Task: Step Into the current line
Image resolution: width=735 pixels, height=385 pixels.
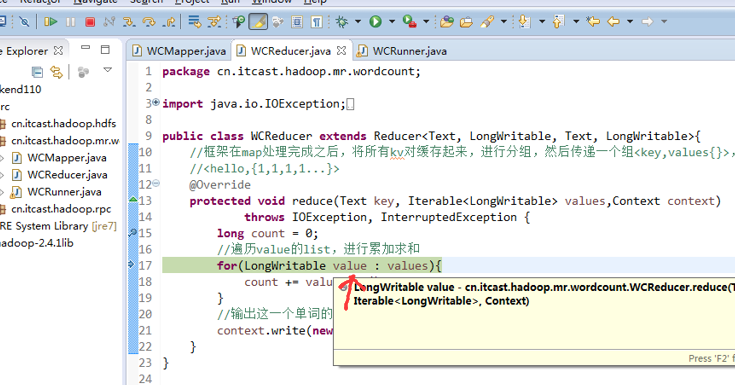Action: point(129,22)
